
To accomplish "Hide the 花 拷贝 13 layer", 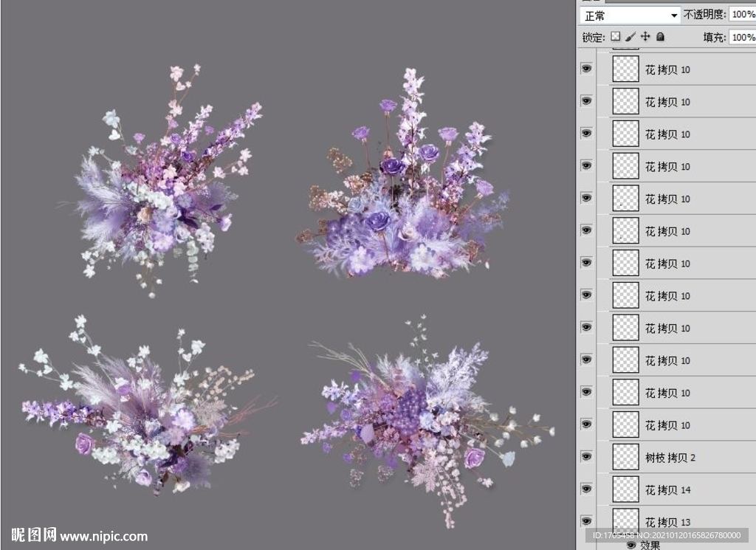I will coord(586,521).
